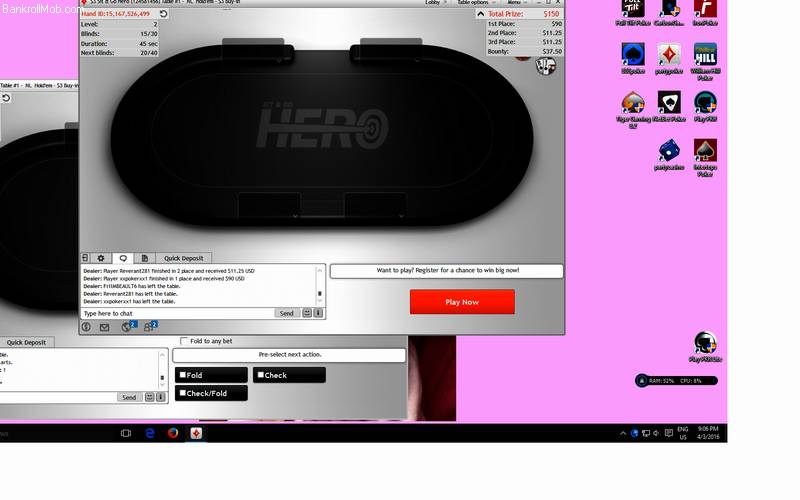Click the cashier dollar icon below chat

pyautogui.click(x=86, y=327)
